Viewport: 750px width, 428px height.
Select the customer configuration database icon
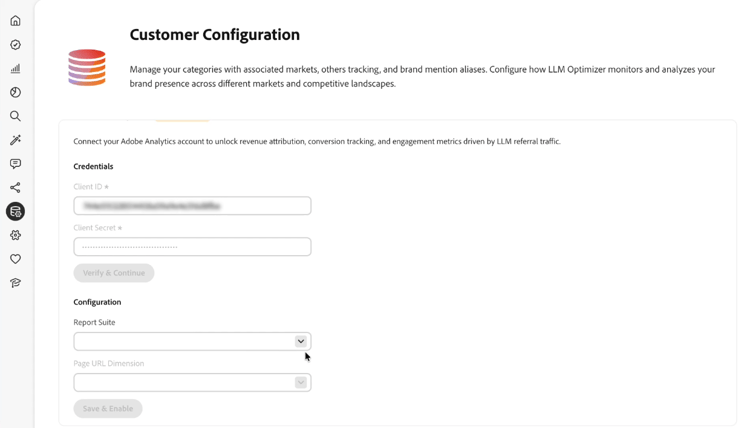[x=15, y=212]
